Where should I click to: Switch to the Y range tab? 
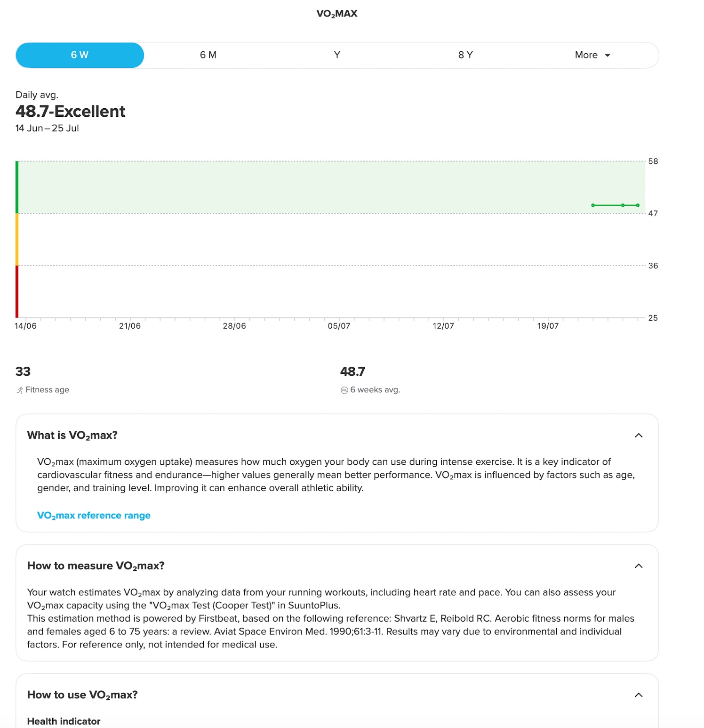(337, 55)
